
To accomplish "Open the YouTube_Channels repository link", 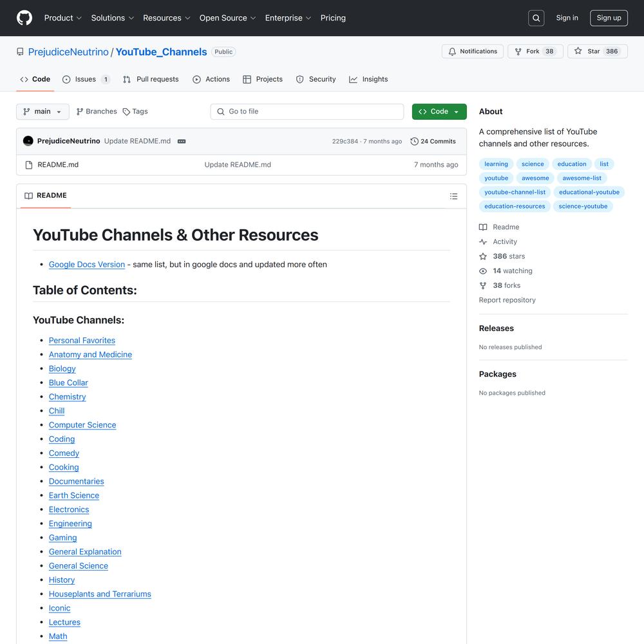I will pos(161,52).
